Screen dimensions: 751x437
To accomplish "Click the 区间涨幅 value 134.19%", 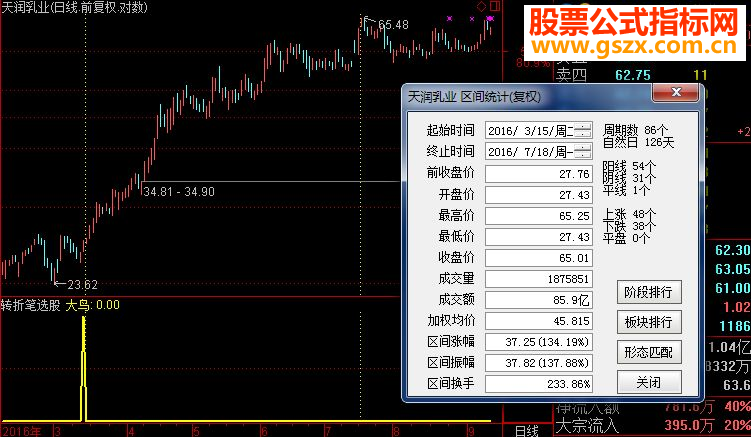I will 539,342.
